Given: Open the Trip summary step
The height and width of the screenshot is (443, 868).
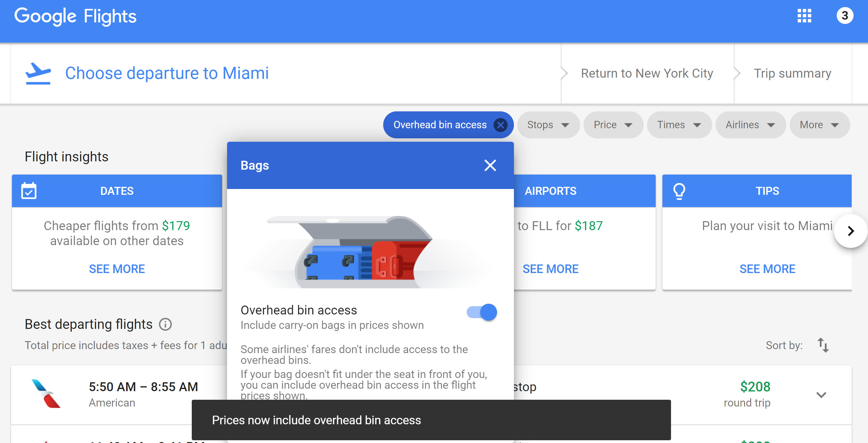Looking at the screenshot, I should [x=792, y=73].
